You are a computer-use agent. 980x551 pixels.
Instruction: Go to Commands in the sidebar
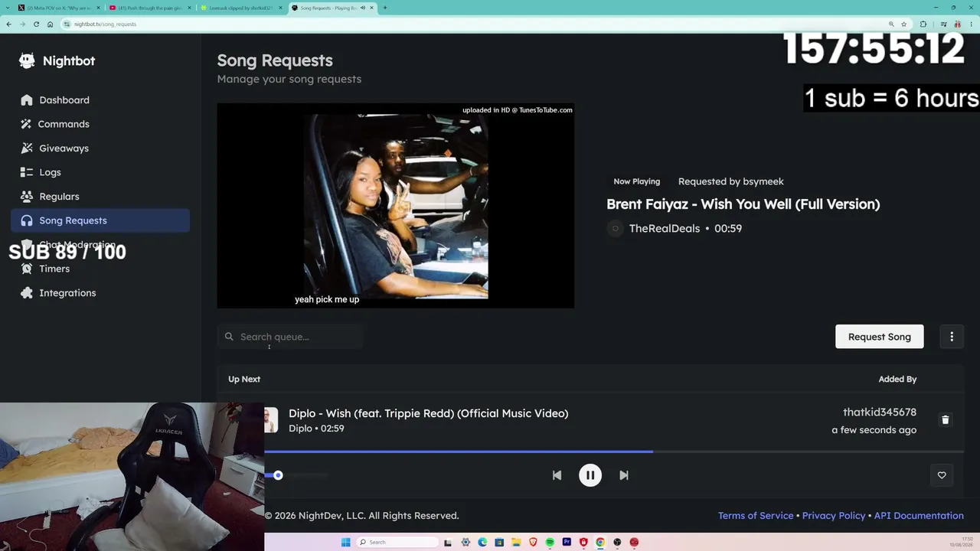(x=64, y=124)
